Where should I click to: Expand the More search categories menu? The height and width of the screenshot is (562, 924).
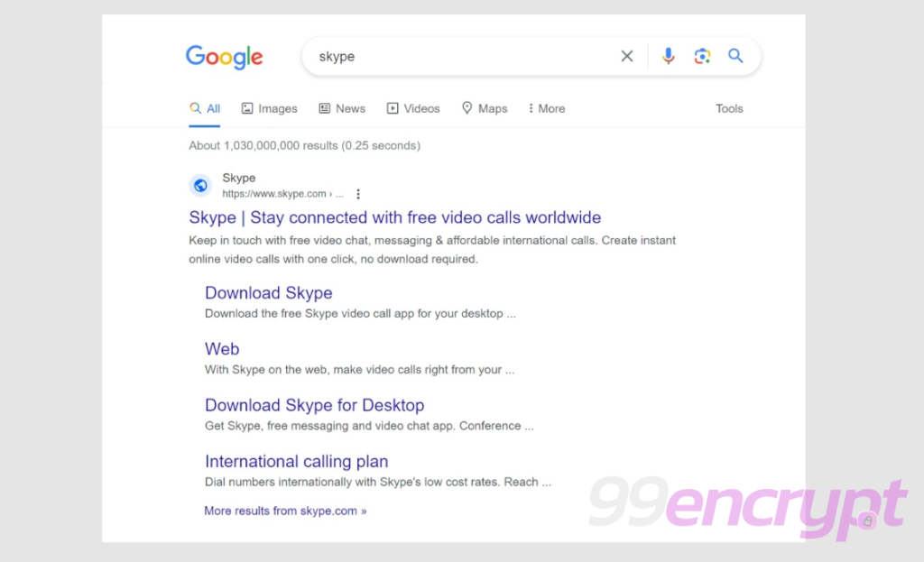tap(545, 107)
